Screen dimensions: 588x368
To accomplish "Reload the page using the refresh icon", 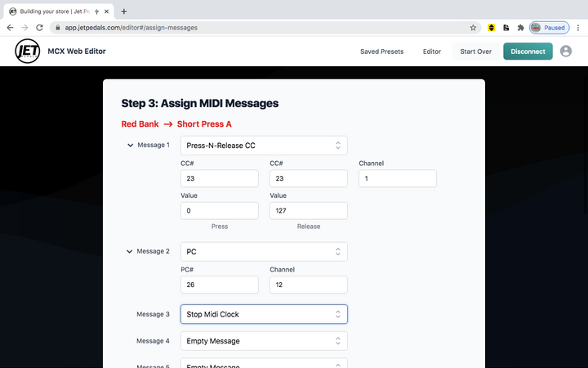I will tap(39, 27).
